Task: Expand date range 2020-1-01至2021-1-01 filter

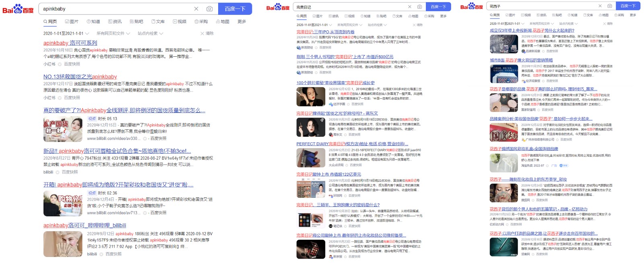Action: (66, 33)
